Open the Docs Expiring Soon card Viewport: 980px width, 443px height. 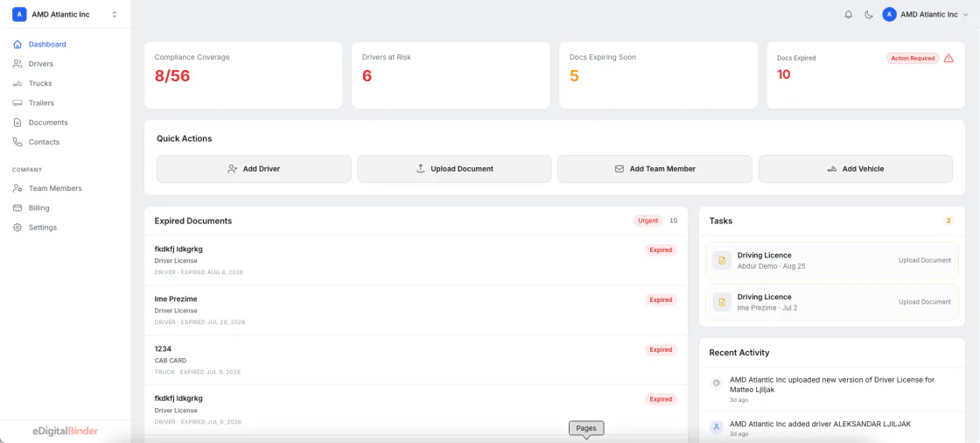pos(658,75)
